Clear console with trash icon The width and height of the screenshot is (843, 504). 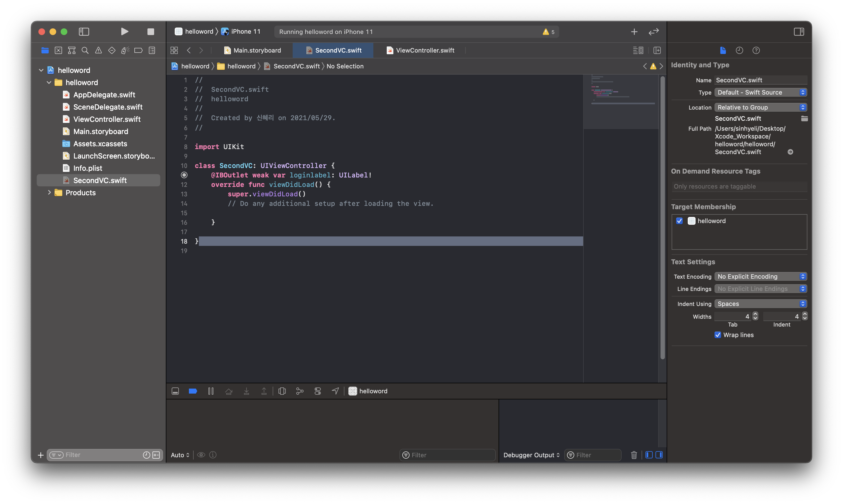pos(634,455)
